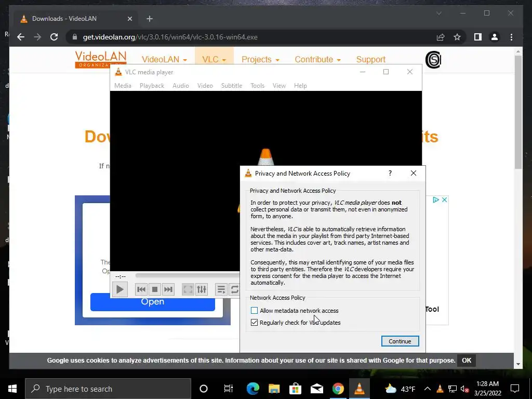Open the Windows Start menu
This screenshot has width=532, height=399.
click(x=12, y=389)
